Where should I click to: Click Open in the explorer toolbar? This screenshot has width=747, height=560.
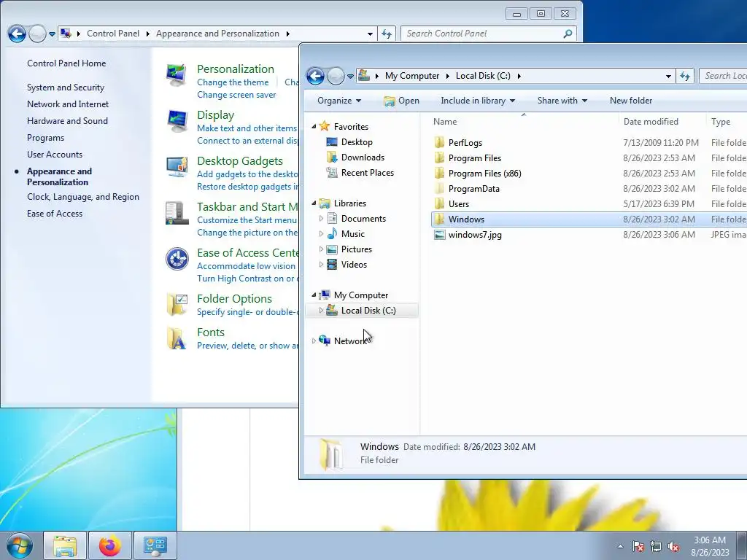(402, 101)
